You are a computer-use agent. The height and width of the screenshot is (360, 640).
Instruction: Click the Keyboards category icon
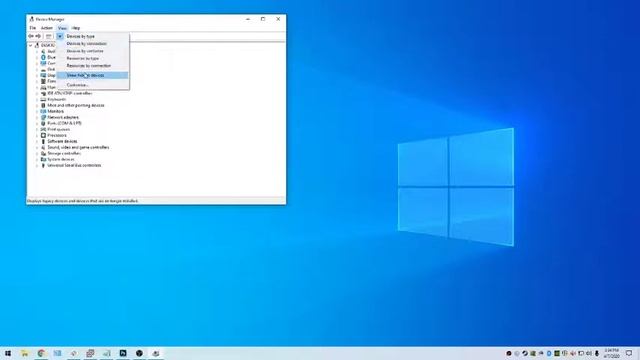coord(43,99)
